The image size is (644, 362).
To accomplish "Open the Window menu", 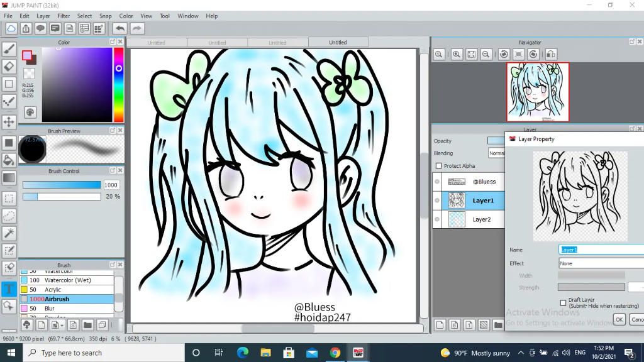I will point(187,16).
